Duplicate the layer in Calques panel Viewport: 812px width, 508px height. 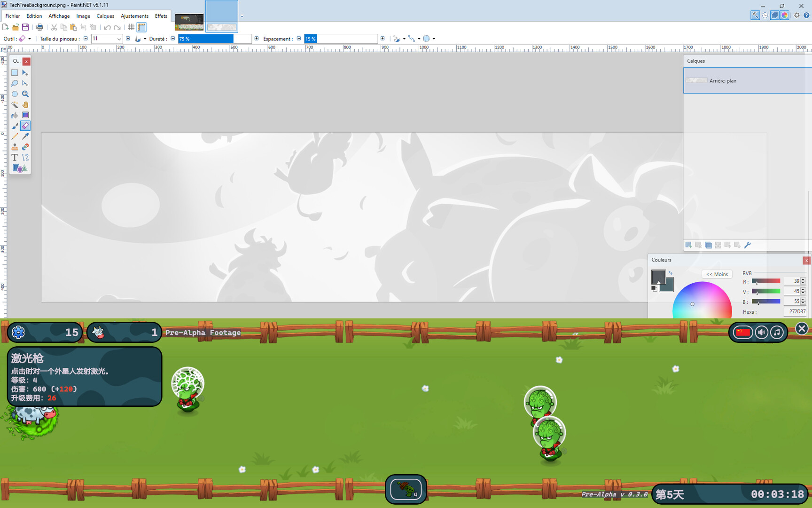click(708, 245)
